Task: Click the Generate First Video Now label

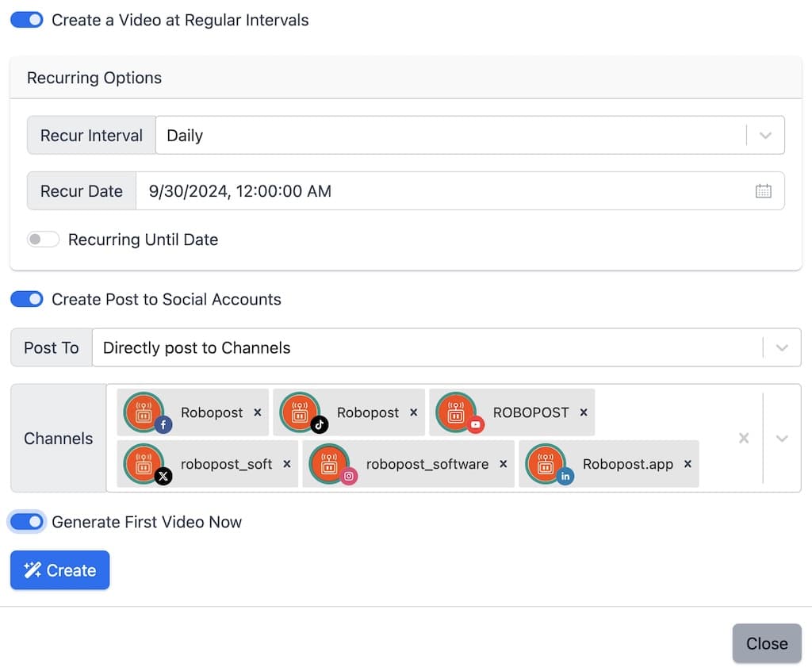Action: [x=147, y=522]
